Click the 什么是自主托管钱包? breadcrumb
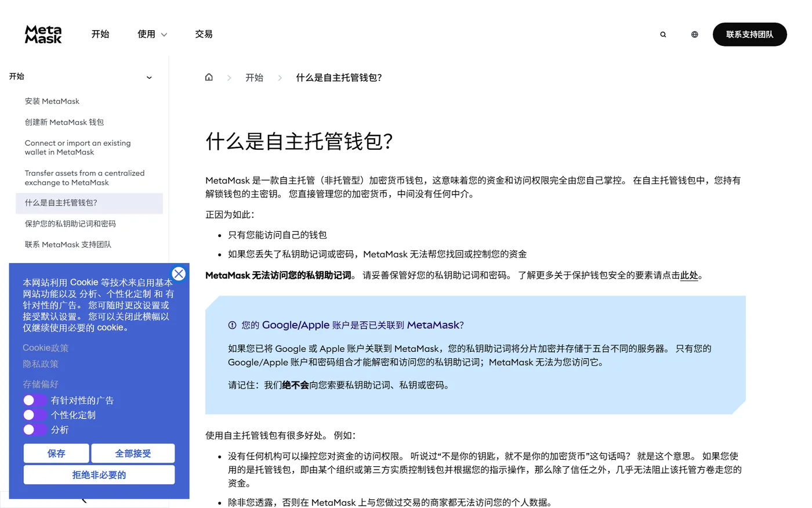812x508 pixels. point(339,77)
